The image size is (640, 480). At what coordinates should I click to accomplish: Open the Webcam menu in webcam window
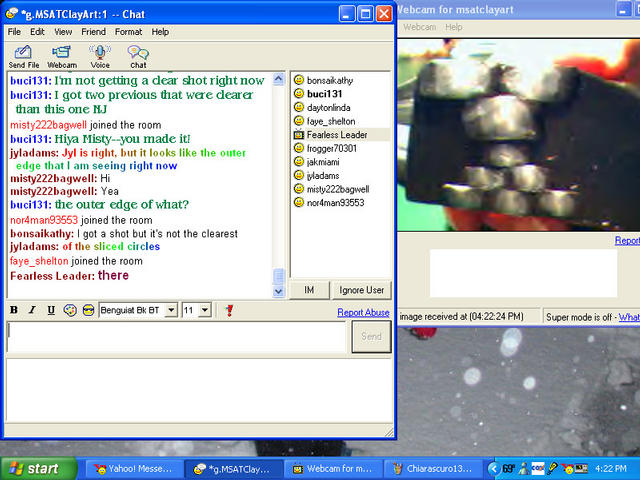pos(420,27)
